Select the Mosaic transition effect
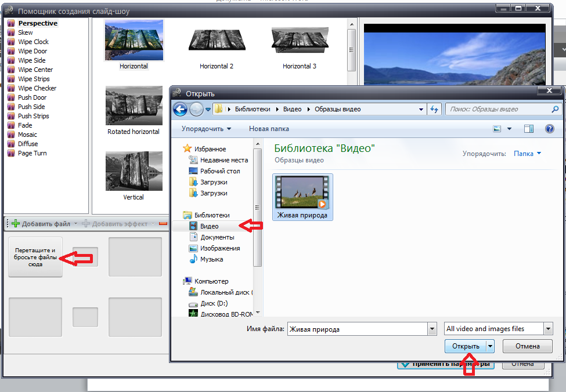Screen dimensions: 566x392 pyautogui.click(x=27, y=135)
